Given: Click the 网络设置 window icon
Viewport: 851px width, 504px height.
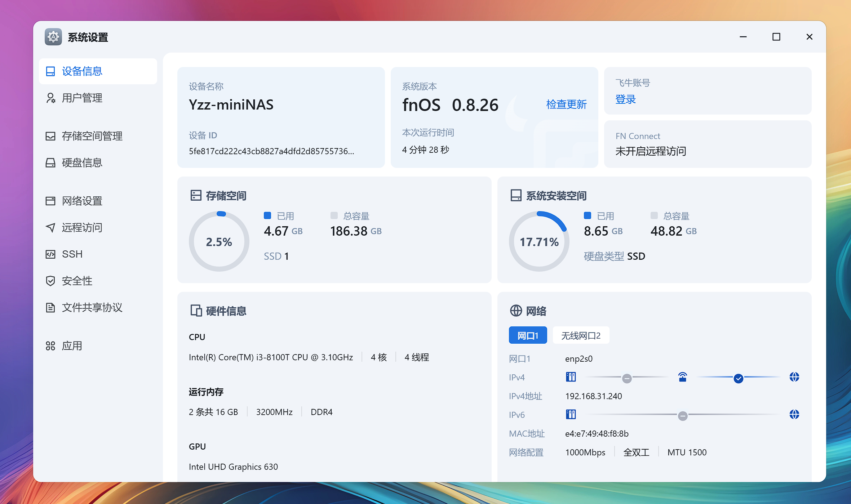Looking at the screenshot, I should [50, 201].
